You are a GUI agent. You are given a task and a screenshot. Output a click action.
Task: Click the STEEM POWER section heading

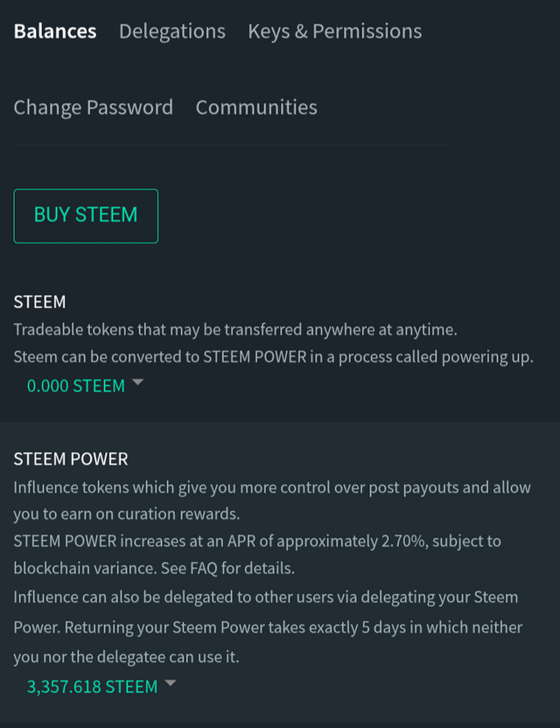click(71, 458)
